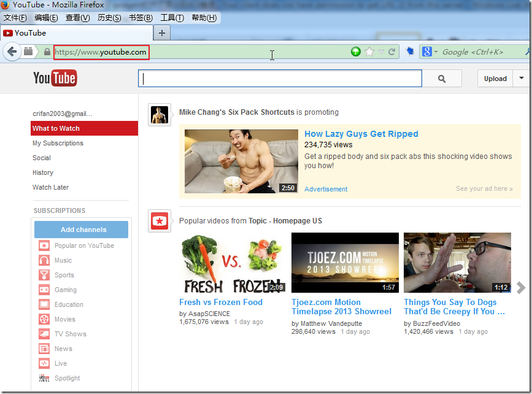The image size is (532, 394).
Task: Open the 查看(V) menu
Action: [78, 18]
